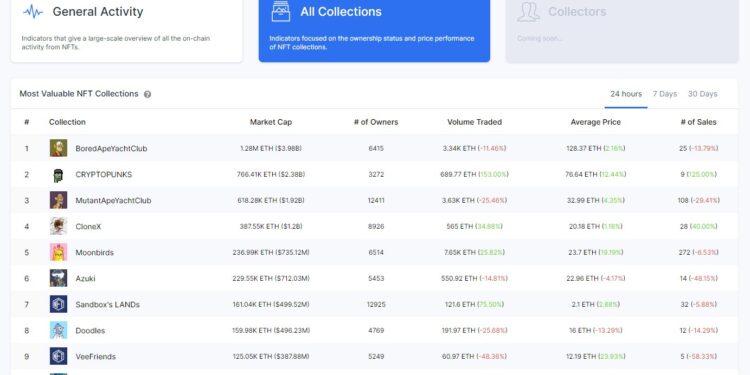
Task: Click the Volume Traded column header
Action: point(474,122)
